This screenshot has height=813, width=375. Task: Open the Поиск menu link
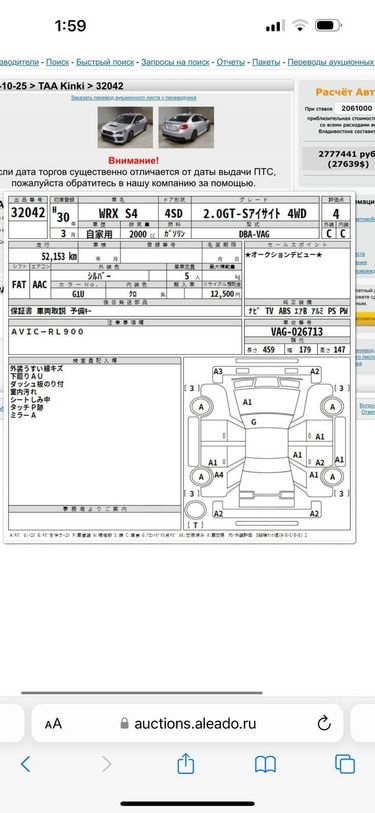point(58,62)
